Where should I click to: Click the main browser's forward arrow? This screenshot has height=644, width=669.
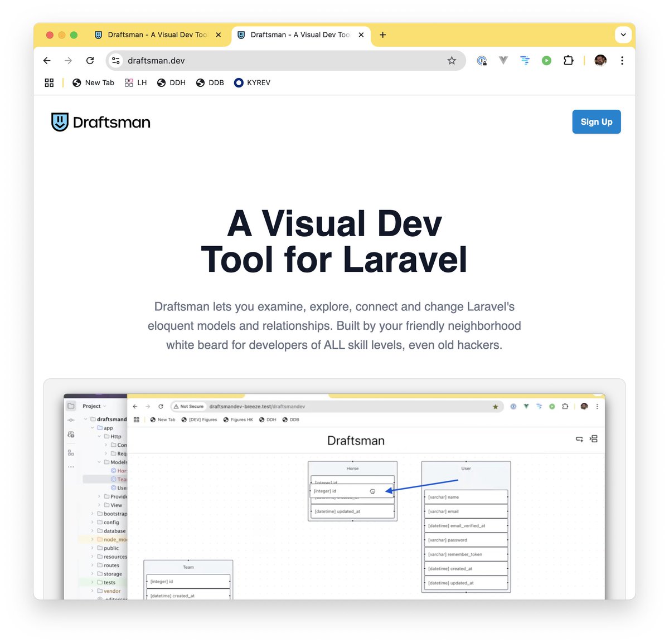coord(68,61)
